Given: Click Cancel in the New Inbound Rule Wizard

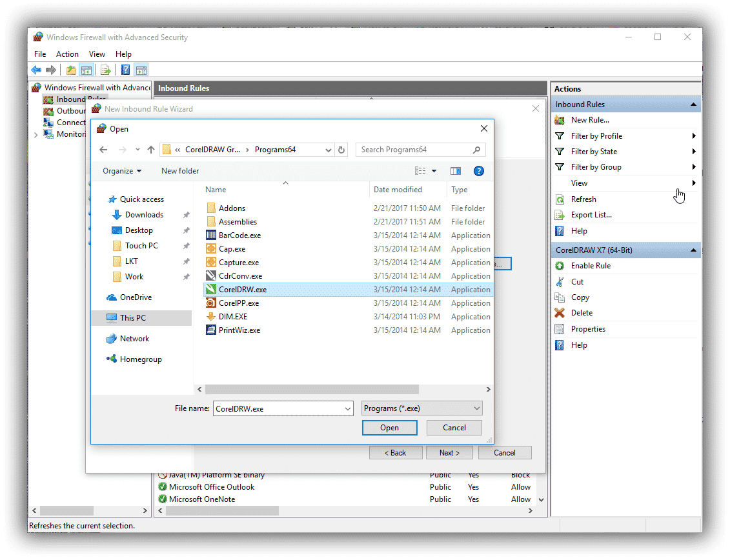Looking at the screenshot, I should 505,453.
